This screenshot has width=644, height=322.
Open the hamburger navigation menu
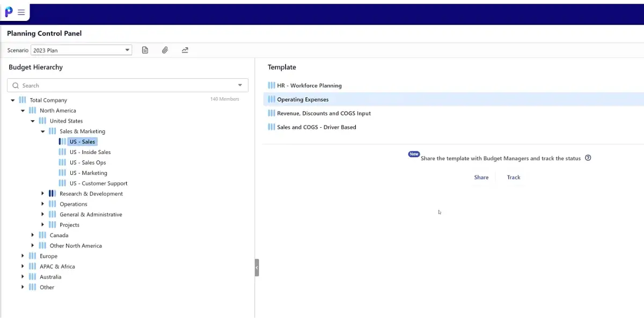click(x=21, y=12)
